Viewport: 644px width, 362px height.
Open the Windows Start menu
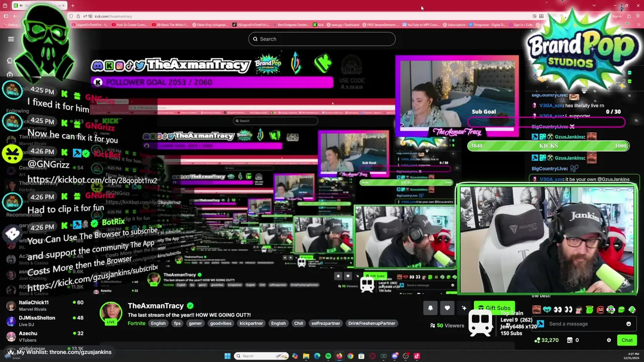pyautogui.click(x=227, y=356)
